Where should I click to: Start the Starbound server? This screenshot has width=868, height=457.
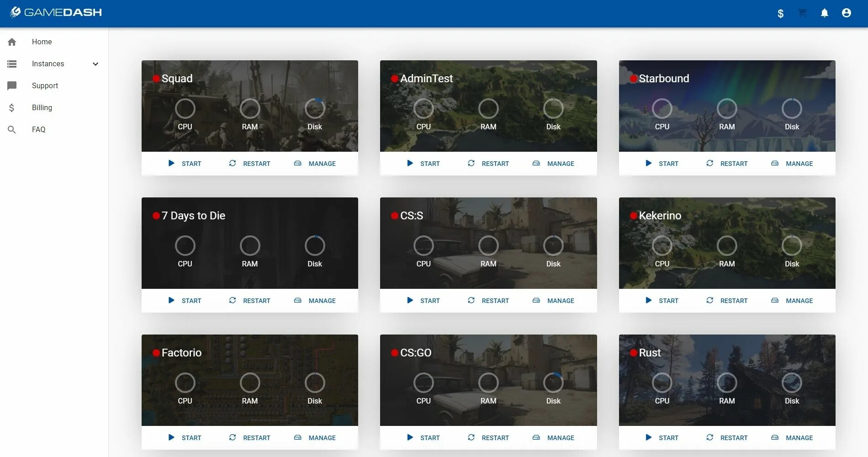pos(662,164)
